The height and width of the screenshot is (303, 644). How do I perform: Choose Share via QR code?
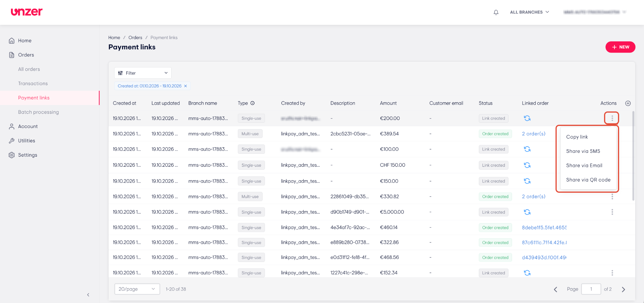tap(588, 180)
